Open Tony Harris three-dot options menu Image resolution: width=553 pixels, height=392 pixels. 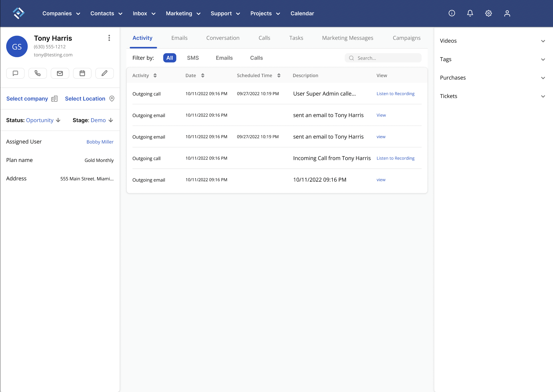(x=109, y=38)
